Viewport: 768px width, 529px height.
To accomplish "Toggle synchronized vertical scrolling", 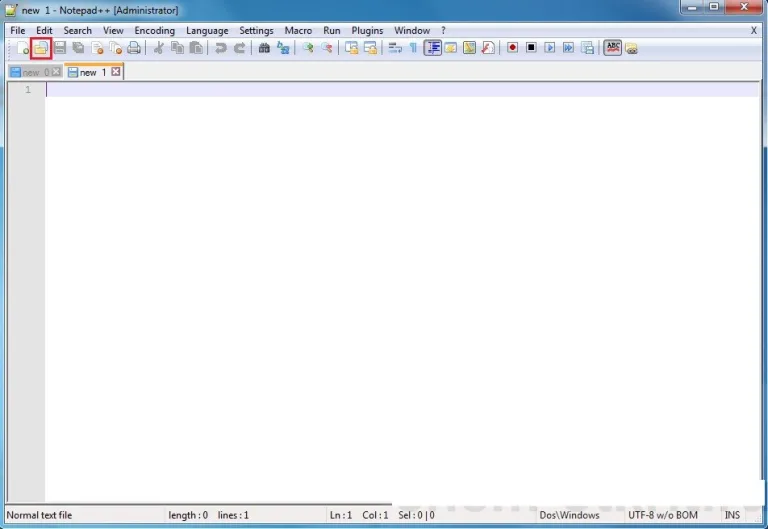I will point(351,48).
